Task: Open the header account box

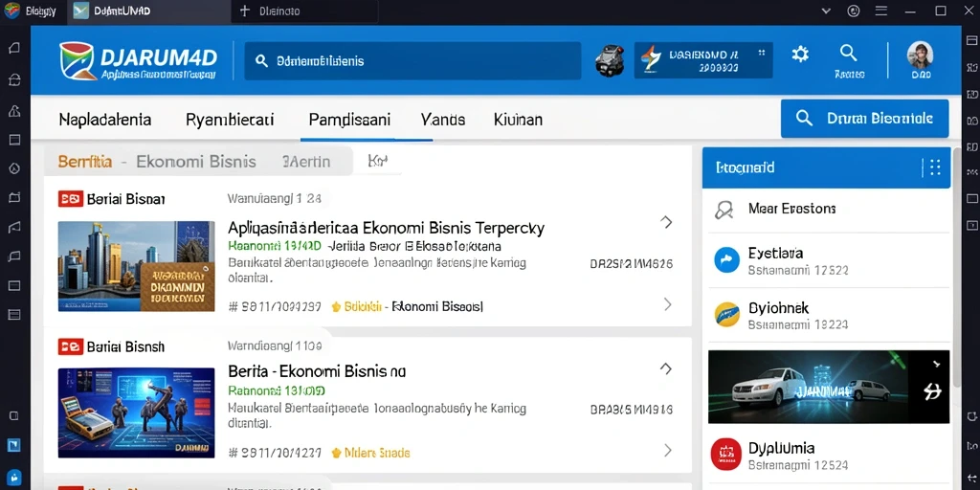Action: 703,60
